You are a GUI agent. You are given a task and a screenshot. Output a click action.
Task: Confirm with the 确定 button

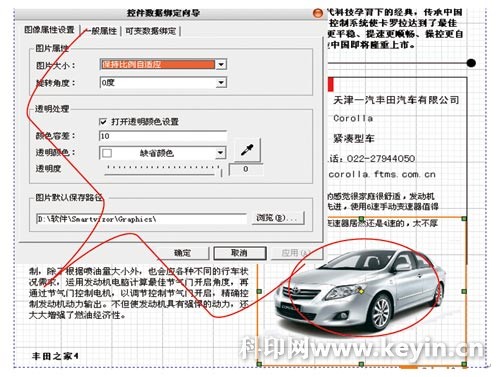pyautogui.click(x=182, y=253)
